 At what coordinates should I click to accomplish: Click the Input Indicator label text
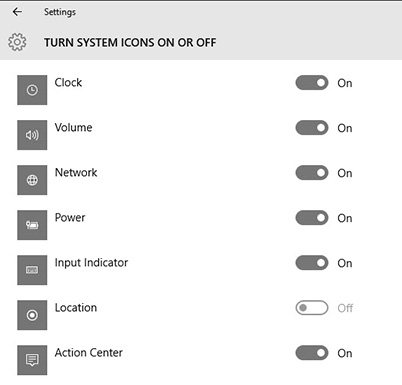(x=91, y=263)
